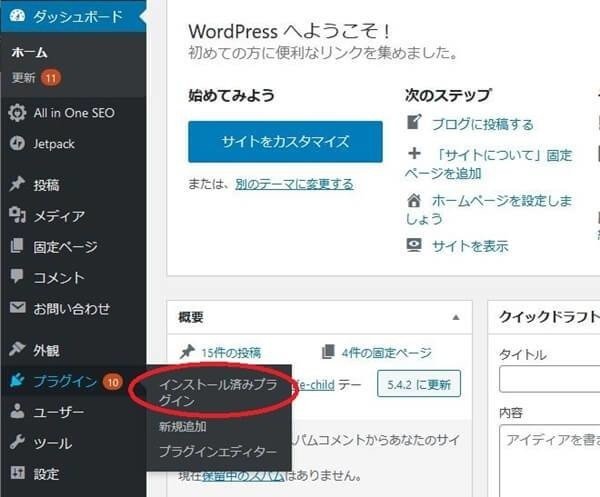The height and width of the screenshot is (497, 600).
Task: Click the サイトをカスタマイズ button
Action: [285, 142]
